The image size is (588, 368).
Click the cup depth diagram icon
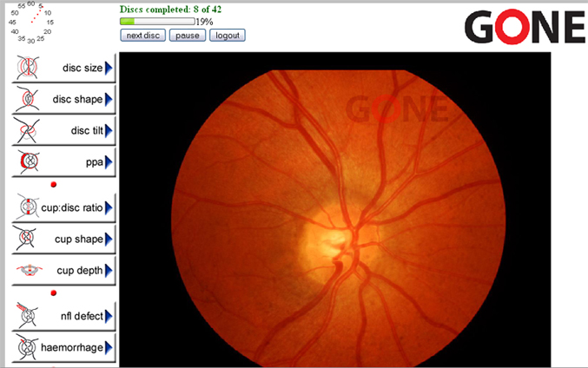[30, 270]
